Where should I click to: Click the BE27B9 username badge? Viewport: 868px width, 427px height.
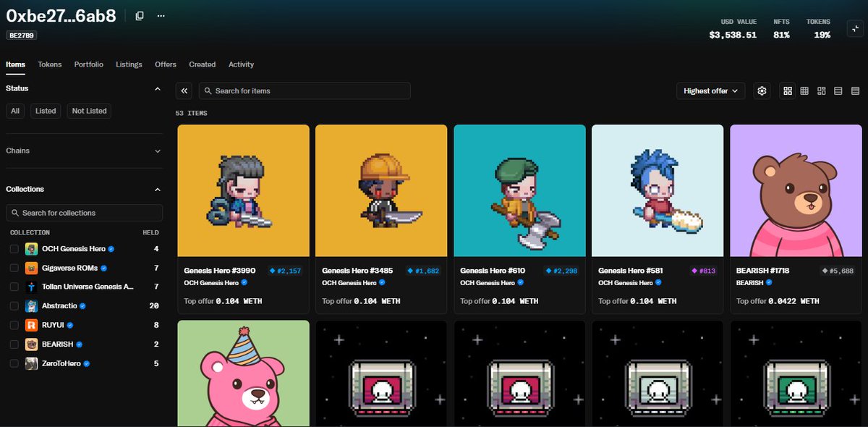point(22,35)
